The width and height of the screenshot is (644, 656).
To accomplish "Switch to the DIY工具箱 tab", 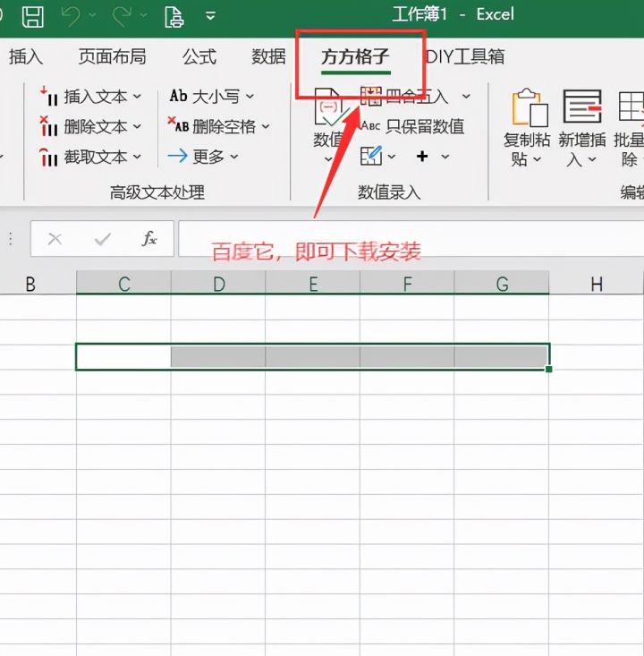I will tap(465, 56).
